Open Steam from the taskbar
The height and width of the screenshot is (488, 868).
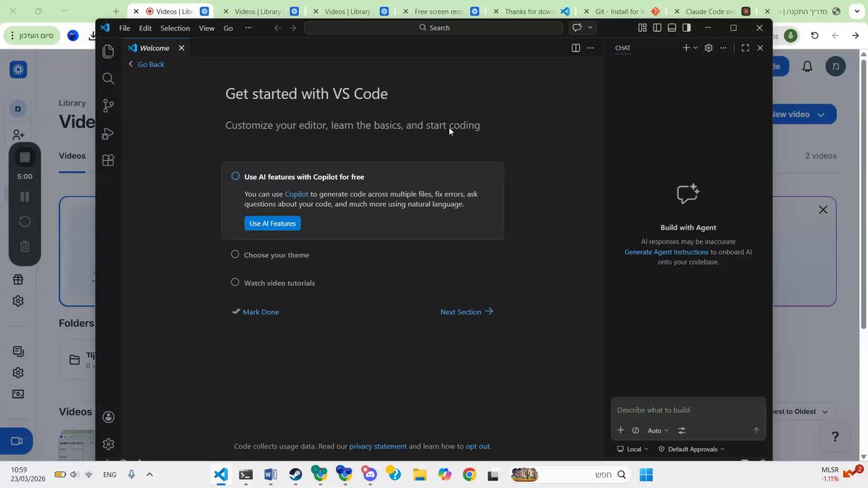click(296, 474)
